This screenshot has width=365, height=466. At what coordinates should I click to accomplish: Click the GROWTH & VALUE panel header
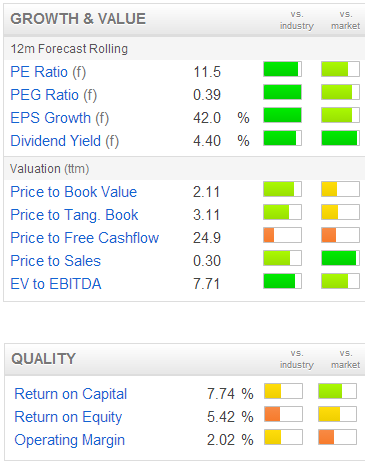(x=184, y=19)
